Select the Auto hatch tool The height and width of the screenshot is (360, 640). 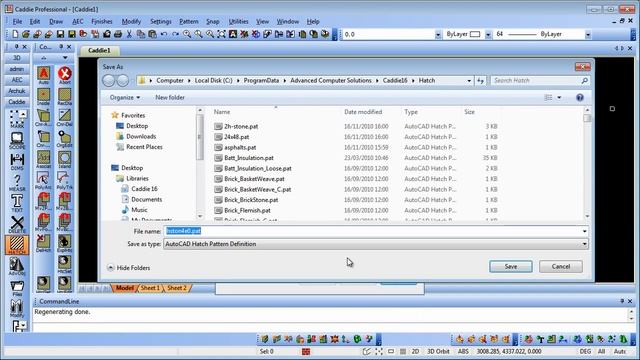click(44, 75)
